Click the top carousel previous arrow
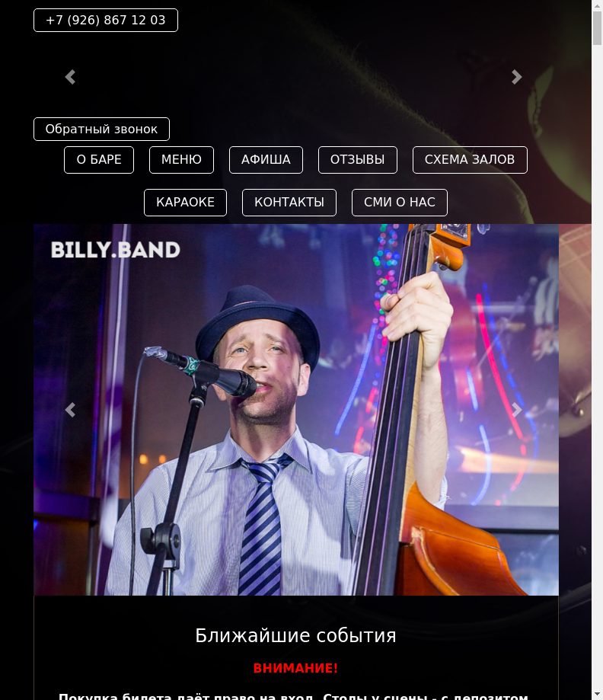 pos(70,77)
